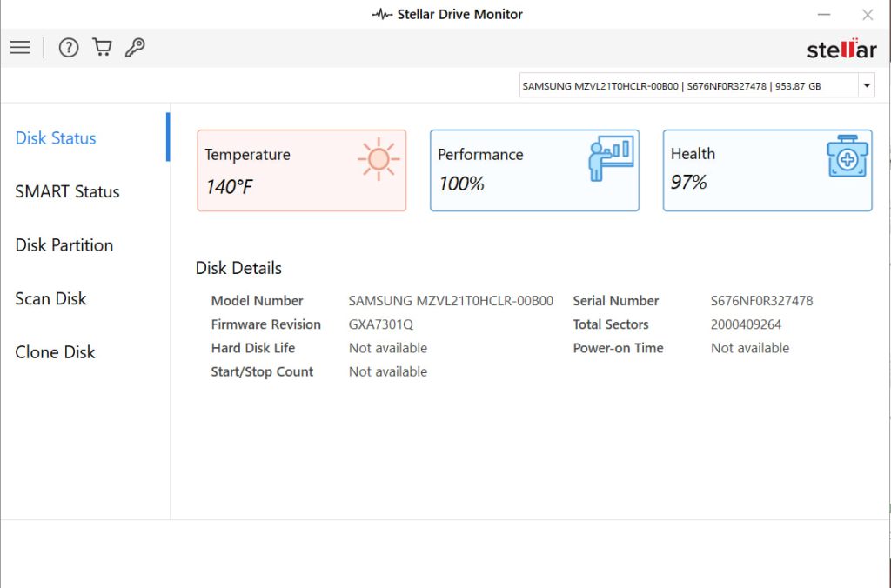This screenshot has height=588, width=891.
Task: Click the Stellar logo
Action: click(x=841, y=49)
